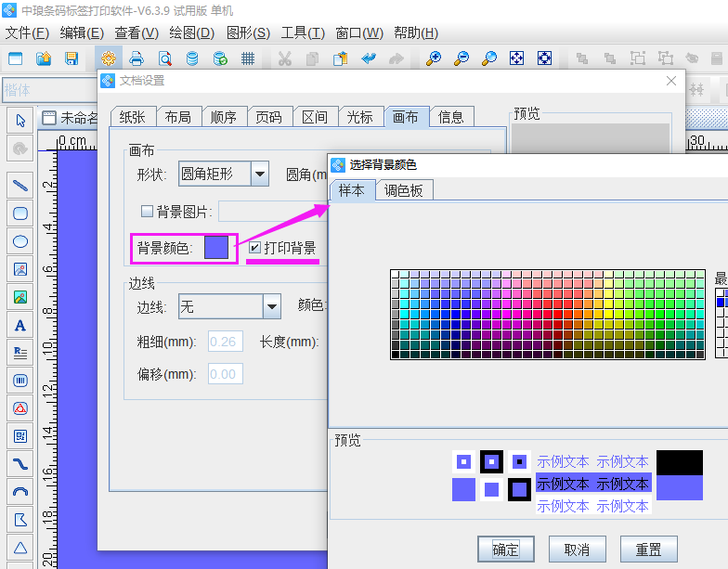This screenshot has width=728, height=569.
Task: Click the 背景颜色 blue color swatch
Action: tap(215, 248)
